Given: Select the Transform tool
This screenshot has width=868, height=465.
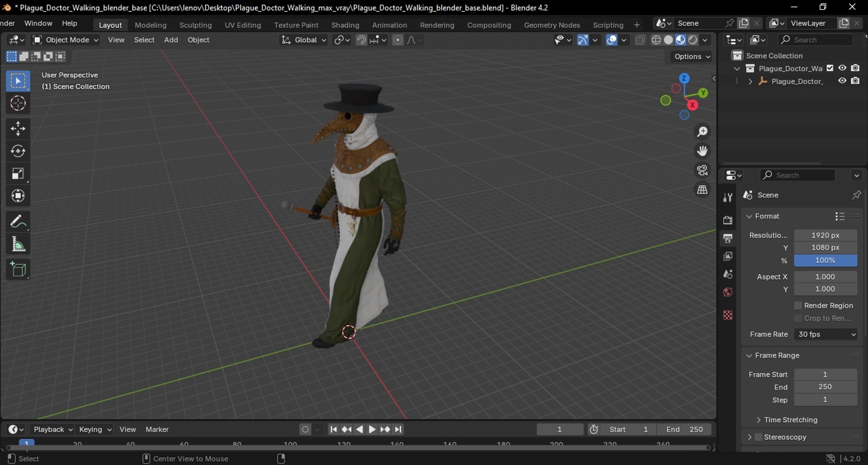Looking at the screenshot, I should tap(18, 196).
